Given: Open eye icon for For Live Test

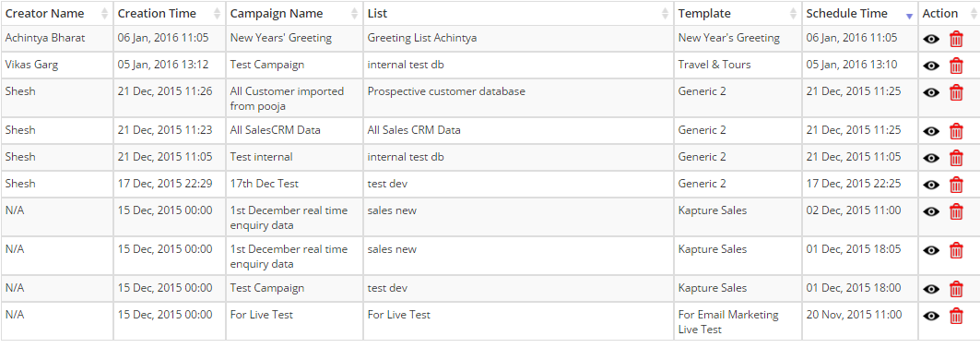Looking at the screenshot, I should (x=931, y=316).
